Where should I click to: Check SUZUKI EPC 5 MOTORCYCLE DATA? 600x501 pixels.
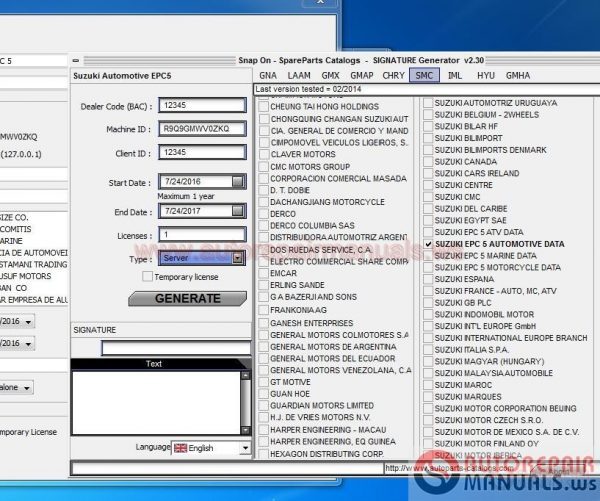click(x=428, y=267)
